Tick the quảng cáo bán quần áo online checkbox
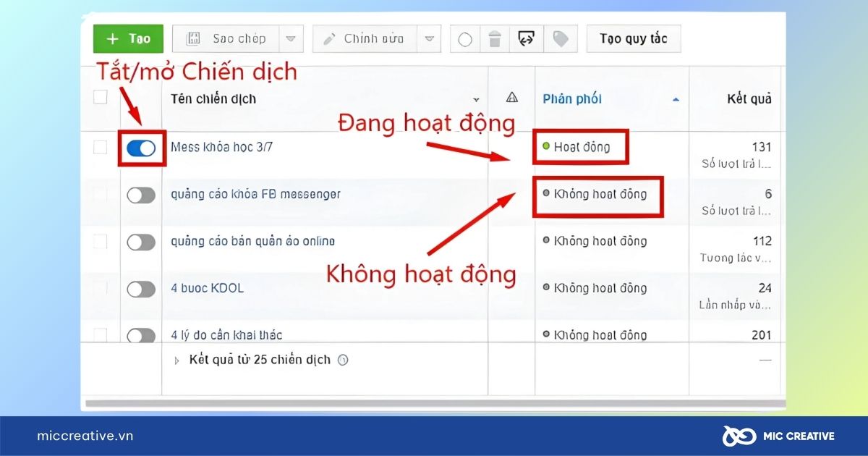 pos(101,241)
